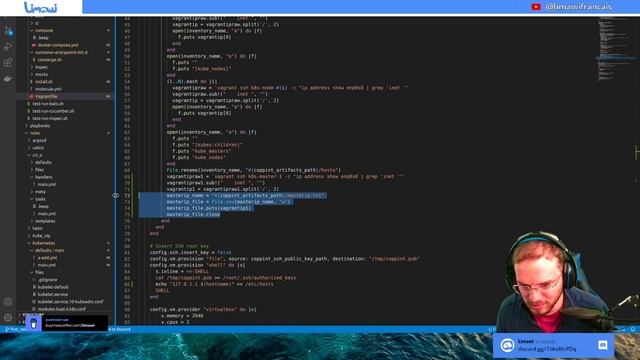Click the buymeacoffee.com/limawi link

70,326
